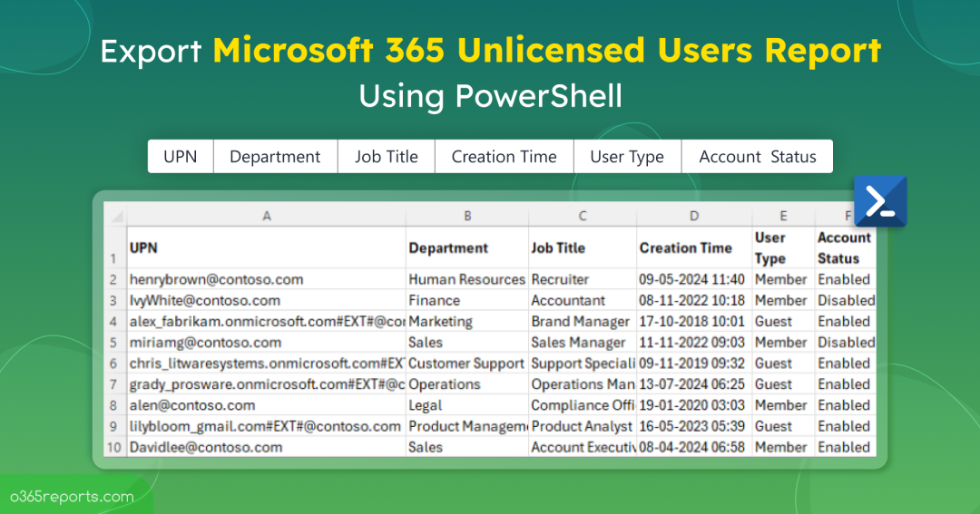Image resolution: width=980 pixels, height=514 pixels.
Task: Click the select-all corner of the spreadsheet
Action: point(115,216)
